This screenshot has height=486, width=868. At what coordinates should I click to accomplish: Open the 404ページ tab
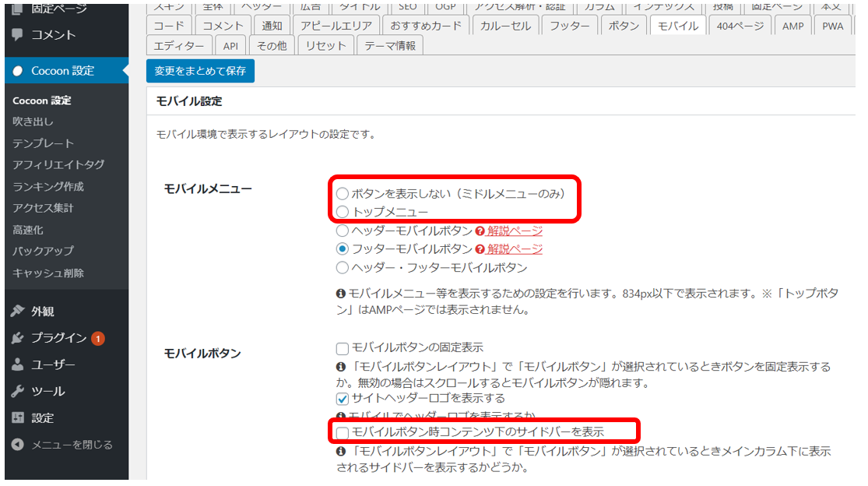point(740,26)
